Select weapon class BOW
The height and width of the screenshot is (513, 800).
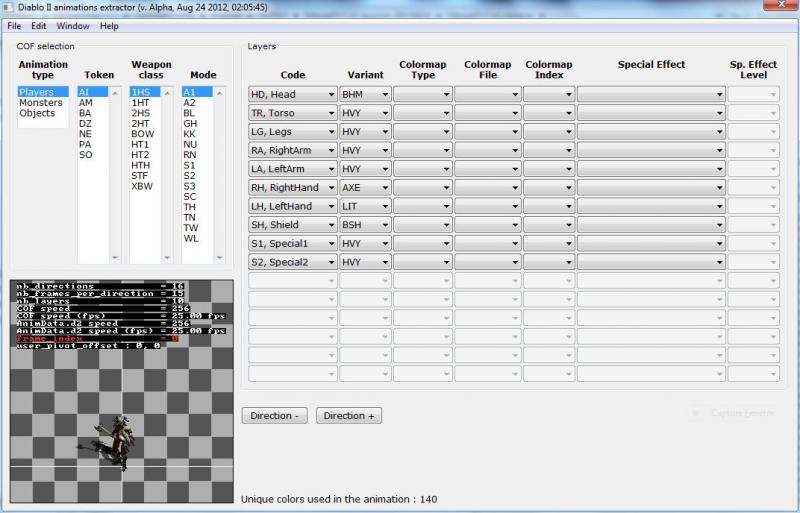click(145, 134)
